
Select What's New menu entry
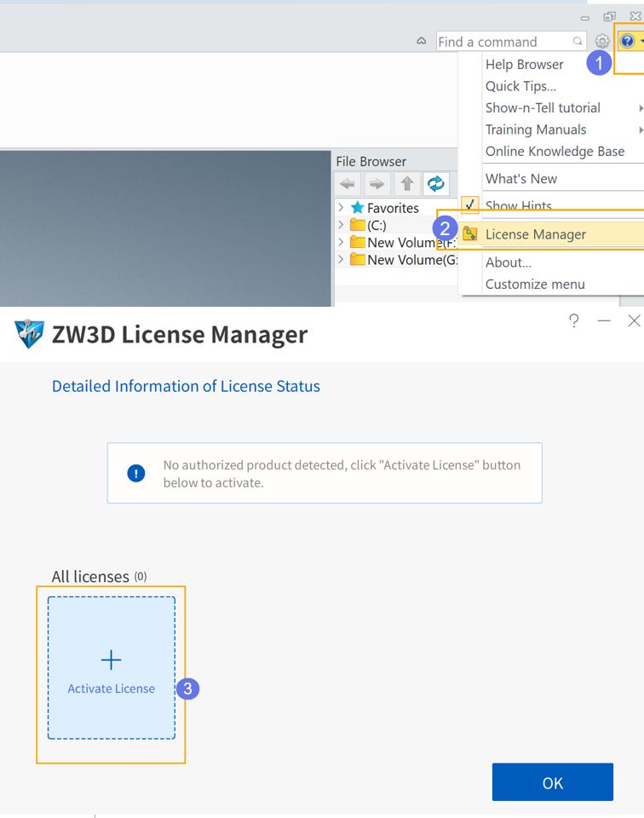521,178
